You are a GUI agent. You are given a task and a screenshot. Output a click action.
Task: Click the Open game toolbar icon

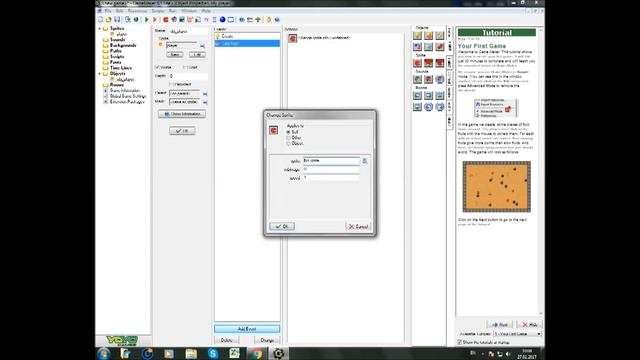pos(109,20)
